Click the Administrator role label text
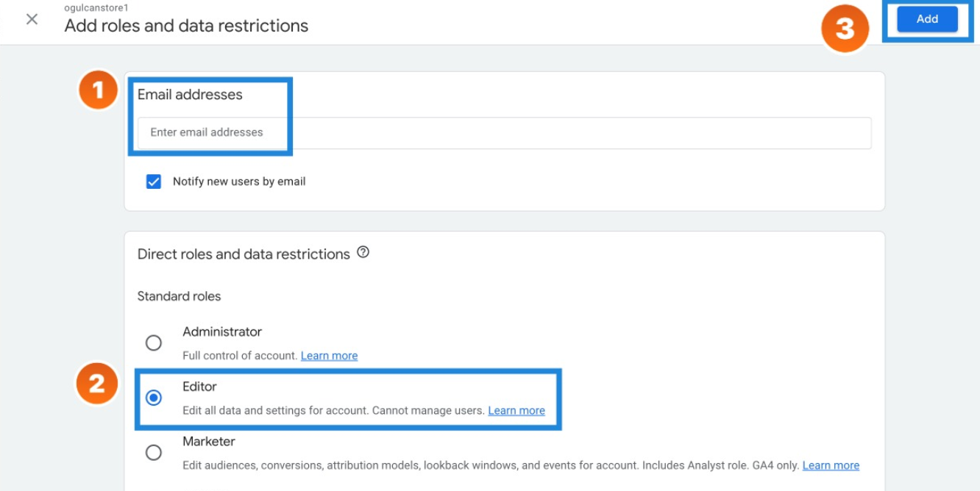980x491 pixels. (222, 331)
